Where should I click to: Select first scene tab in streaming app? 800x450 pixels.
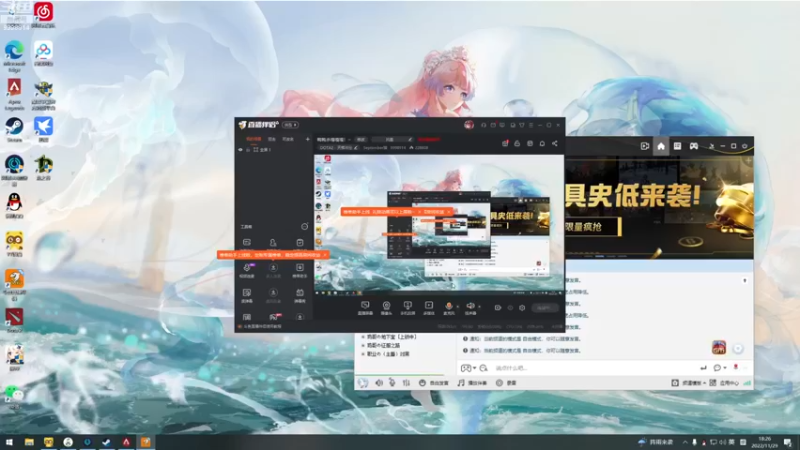(254, 139)
